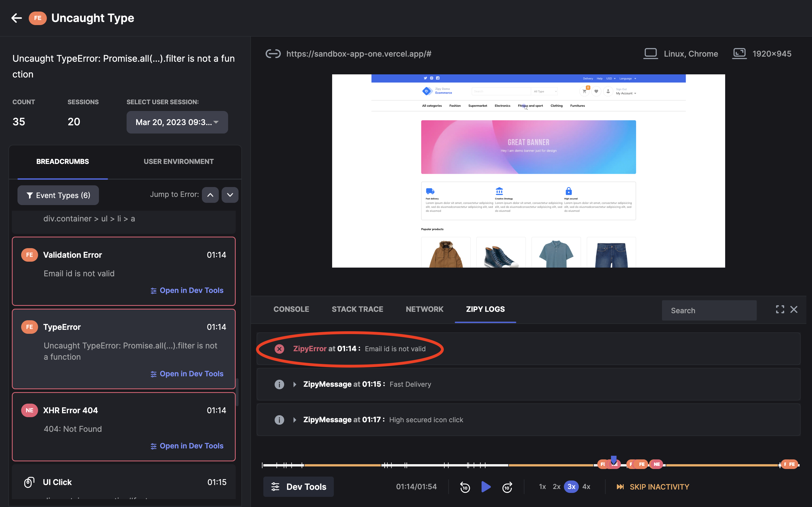
Task: Click the forward 10 seconds icon
Action: tap(507, 487)
